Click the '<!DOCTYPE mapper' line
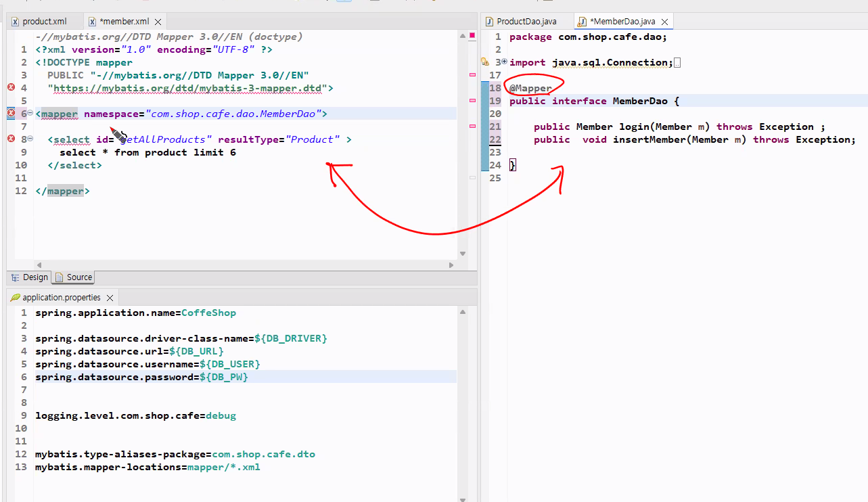This screenshot has height=502, width=868. [x=84, y=62]
